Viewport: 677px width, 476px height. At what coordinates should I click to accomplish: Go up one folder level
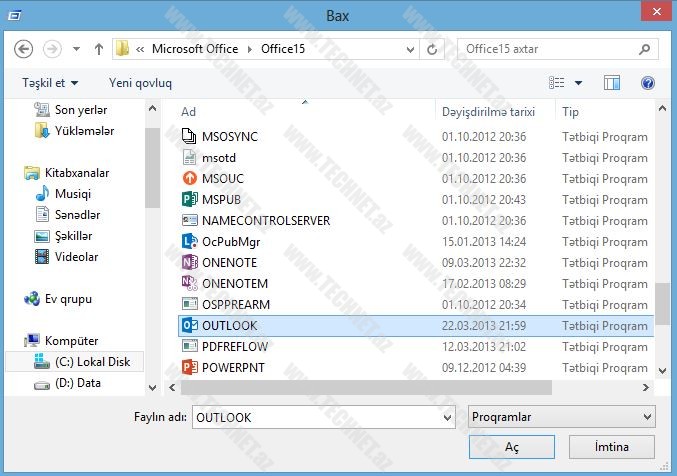coord(99,48)
